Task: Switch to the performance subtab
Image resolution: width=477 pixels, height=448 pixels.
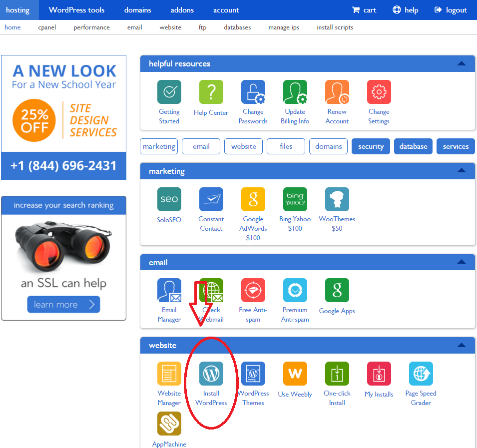Action: (x=91, y=27)
